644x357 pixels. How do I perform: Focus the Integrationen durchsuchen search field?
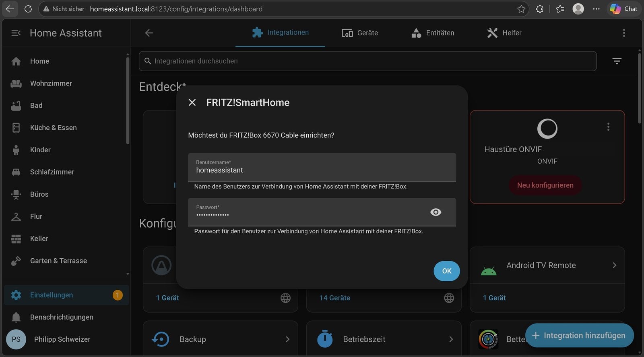tap(367, 61)
